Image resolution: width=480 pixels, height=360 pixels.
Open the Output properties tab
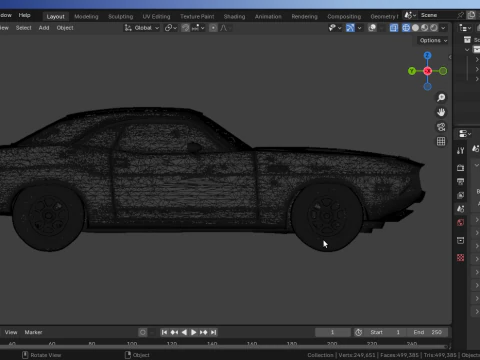point(461,182)
